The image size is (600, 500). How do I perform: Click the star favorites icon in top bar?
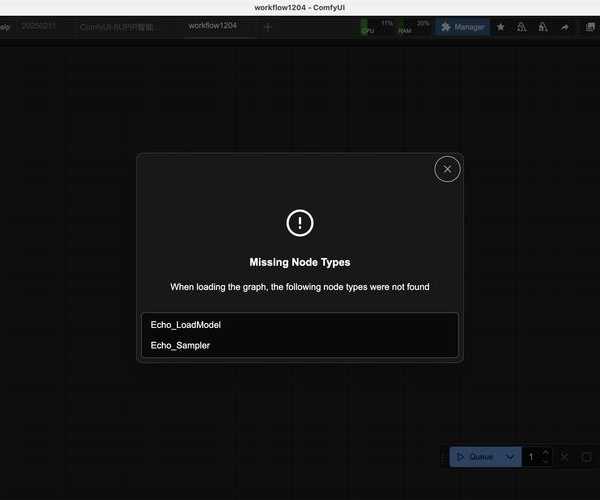[x=501, y=27]
